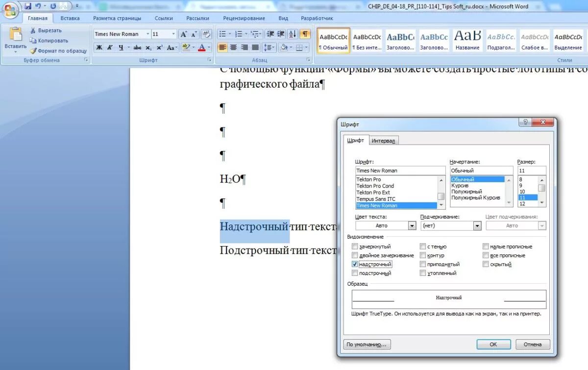Open line spacing options
Viewport: 588px width, 370px height.
pos(269,48)
